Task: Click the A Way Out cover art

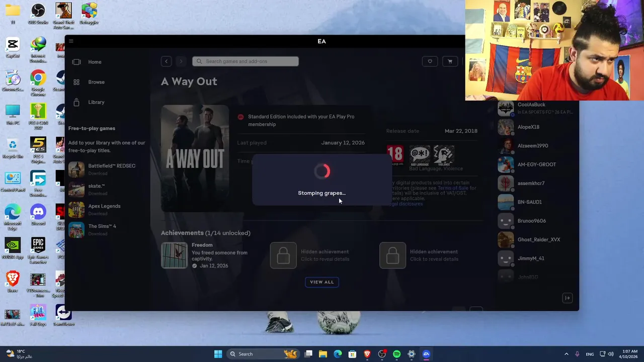Action: point(195,158)
